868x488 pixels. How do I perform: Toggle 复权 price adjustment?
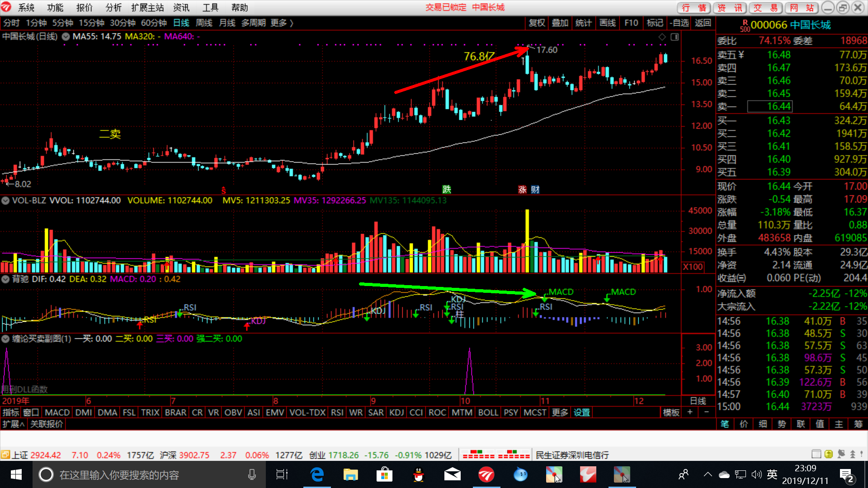tap(537, 23)
